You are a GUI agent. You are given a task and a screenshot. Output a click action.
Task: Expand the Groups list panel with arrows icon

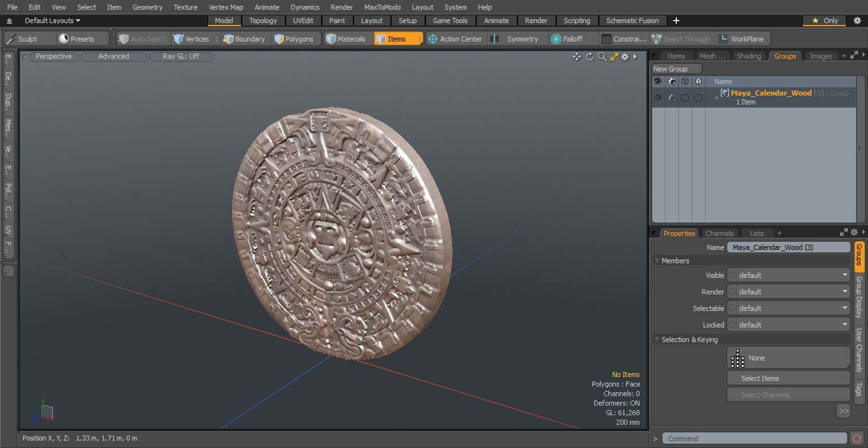[854, 55]
